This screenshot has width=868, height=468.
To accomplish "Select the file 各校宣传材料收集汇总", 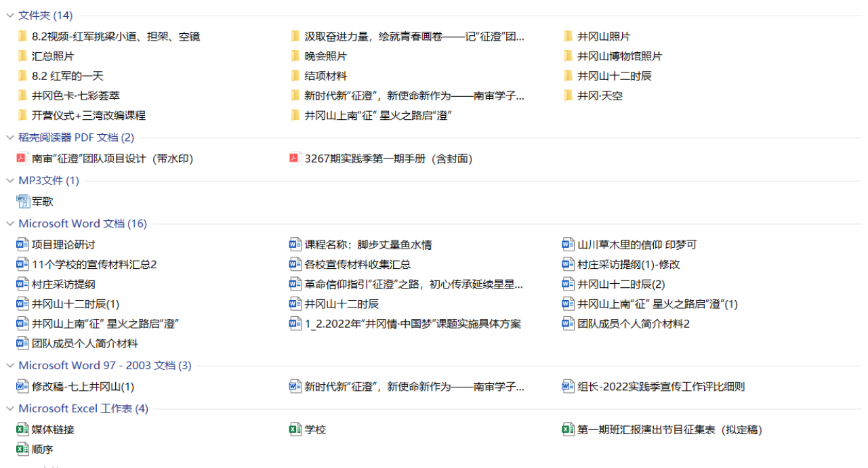I will click(x=357, y=264).
